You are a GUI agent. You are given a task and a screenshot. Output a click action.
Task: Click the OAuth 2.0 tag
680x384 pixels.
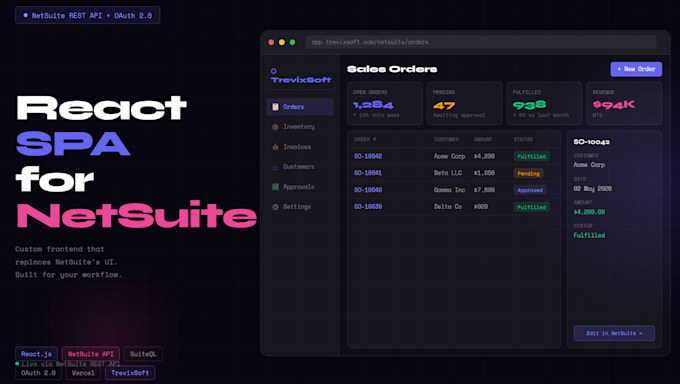tap(38, 373)
